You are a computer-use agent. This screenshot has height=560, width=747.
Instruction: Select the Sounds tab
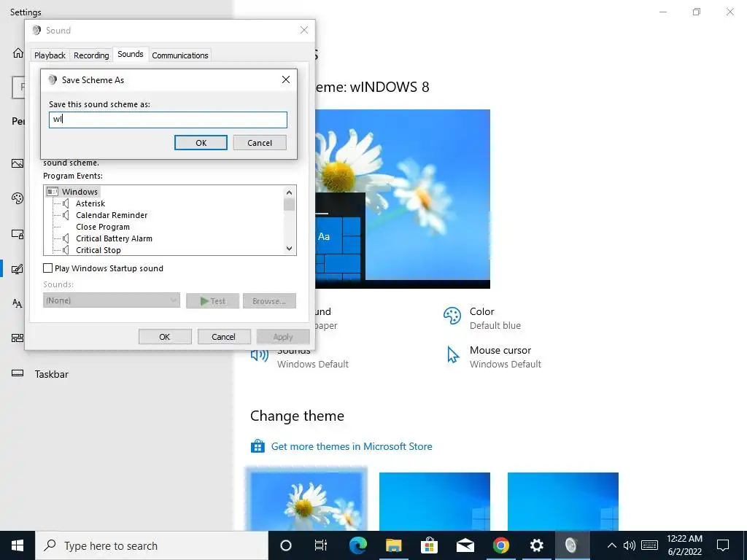pyautogui.click(x=131, y=54)
